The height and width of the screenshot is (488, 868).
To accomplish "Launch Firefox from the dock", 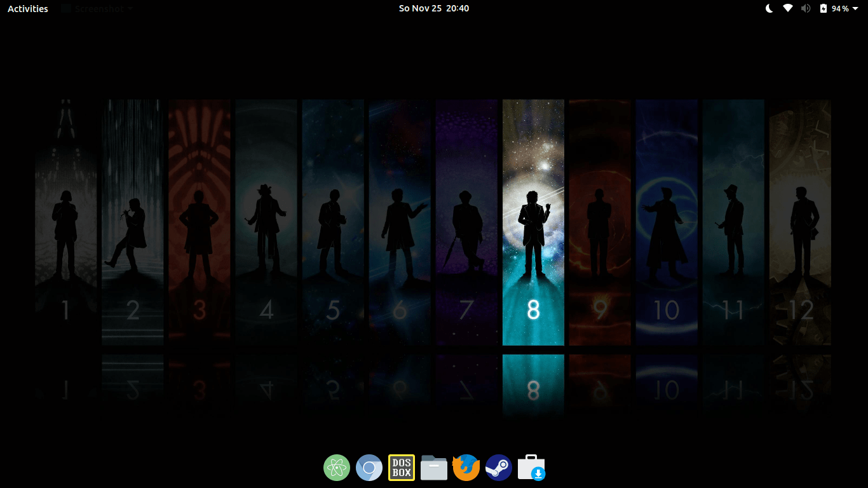I will [466, 468].
